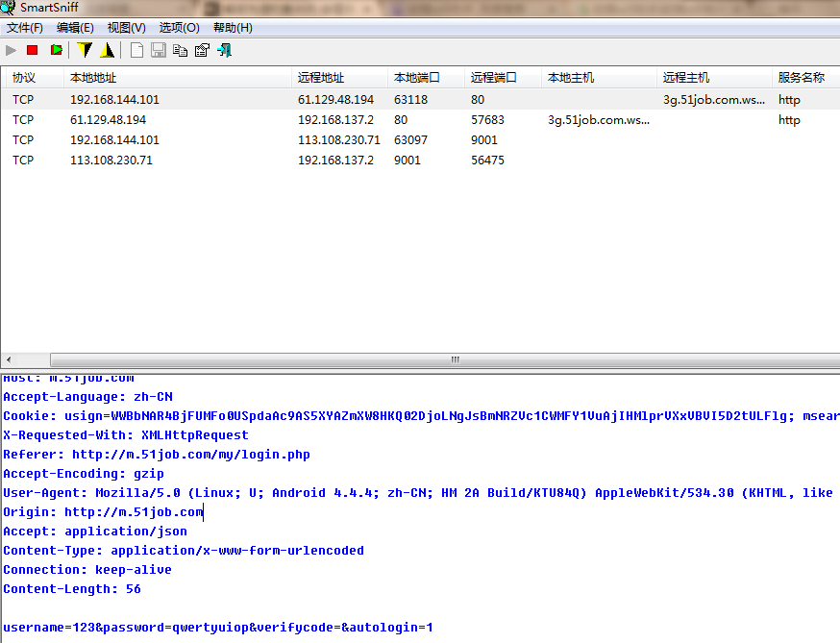840x643 pixels.
Task: Click the green and red capture restart icon
Action: click(56, 50)
